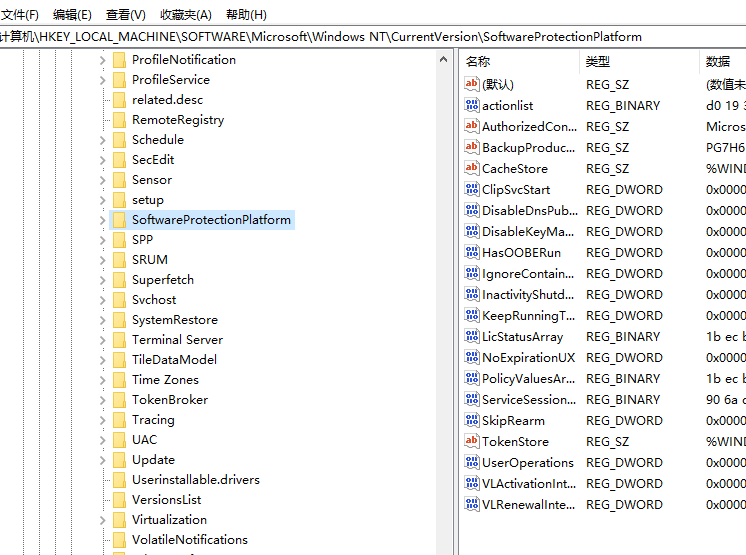Select the InactivityShutd... value name
This screenshot has width=746, height=555.
point(528,294)
